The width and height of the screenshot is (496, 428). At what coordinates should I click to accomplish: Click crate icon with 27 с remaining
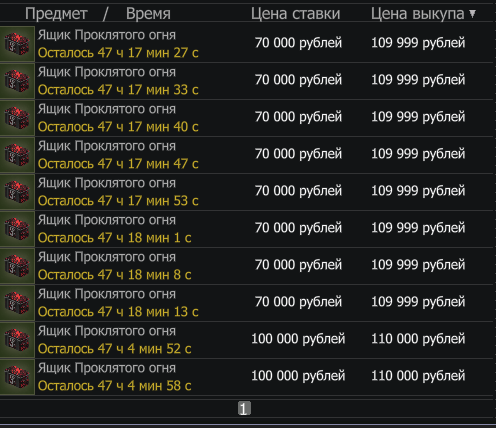(17, 44)
